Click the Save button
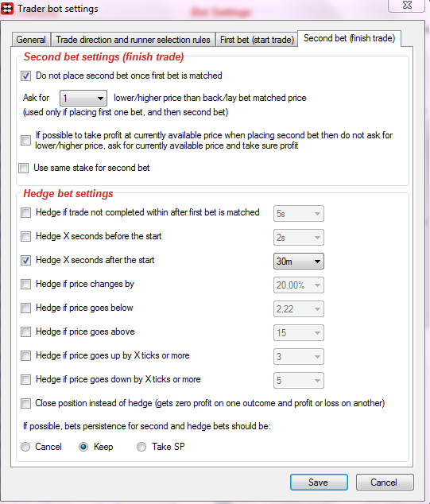Screen dimensions: 430x504 point(319,483)
